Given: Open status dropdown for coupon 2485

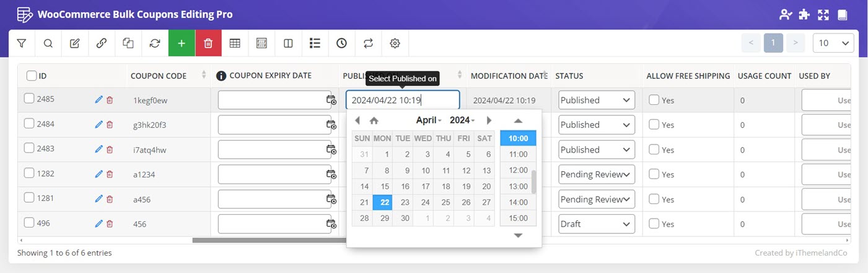Looking at the screenshot, I should pos(597,100).
